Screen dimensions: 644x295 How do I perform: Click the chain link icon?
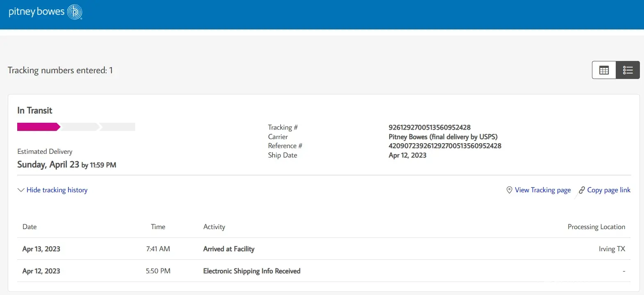pos(581,190)
